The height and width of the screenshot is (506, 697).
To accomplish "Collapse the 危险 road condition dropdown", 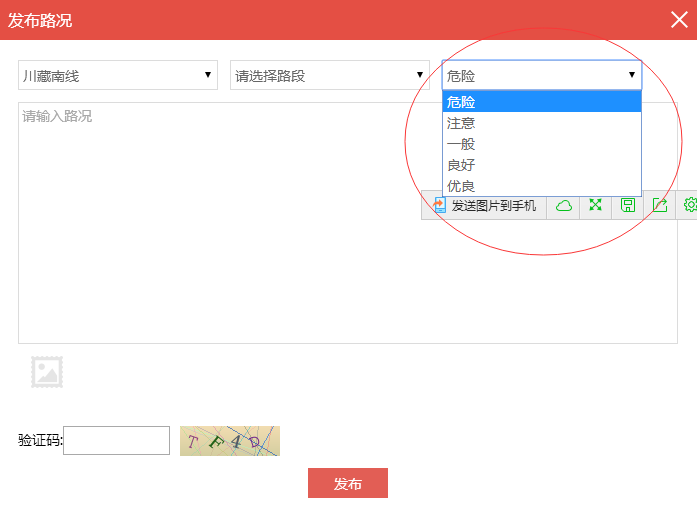I will pos(541,75).
